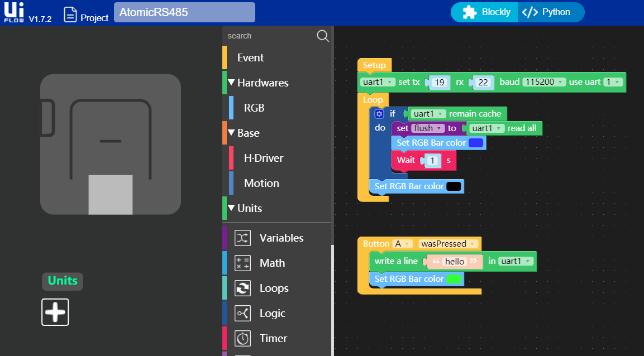Switch to Blockly mode
This screenshot has height=356, width=644.
[485, 12]
